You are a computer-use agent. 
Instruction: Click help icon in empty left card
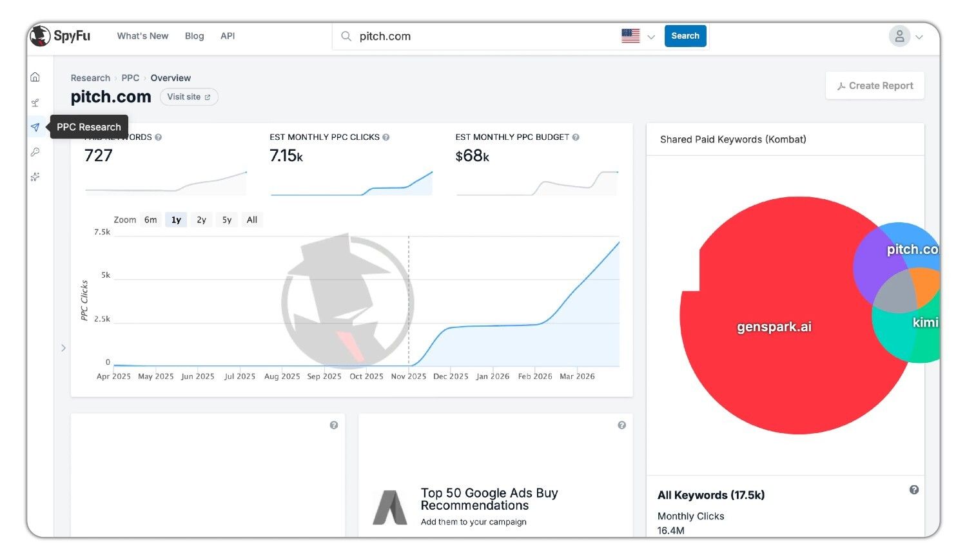pos(334,425)
